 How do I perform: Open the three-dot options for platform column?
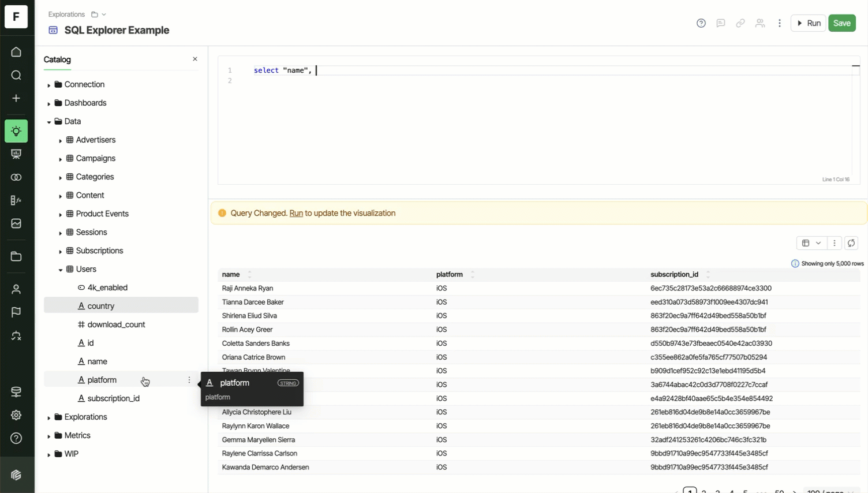point(189,380)
